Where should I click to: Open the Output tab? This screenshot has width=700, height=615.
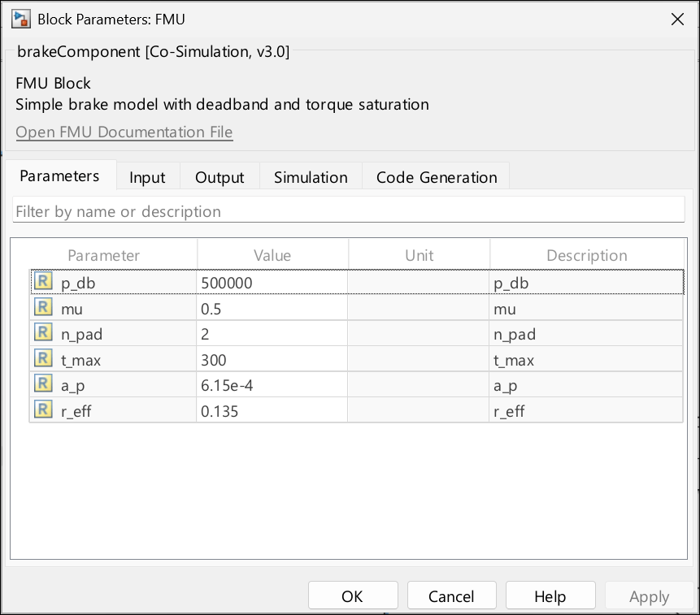(x=220, y=177)
